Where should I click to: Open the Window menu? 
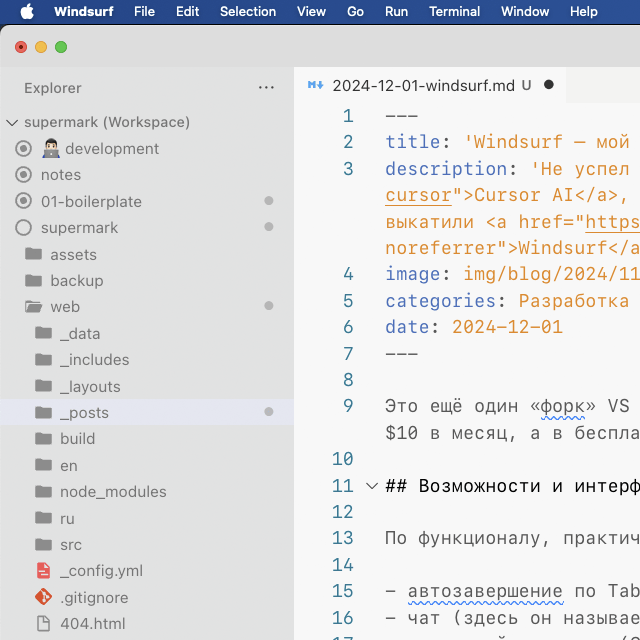point(525,11)
